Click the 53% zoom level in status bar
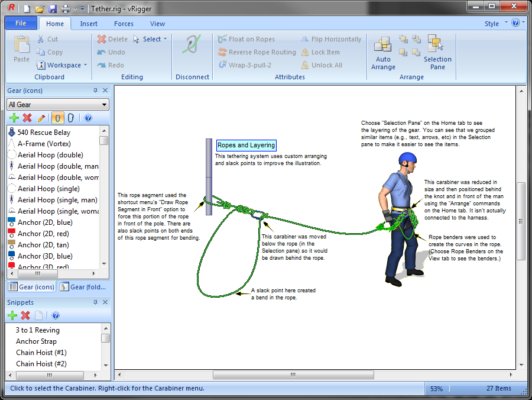 (436, 389)
